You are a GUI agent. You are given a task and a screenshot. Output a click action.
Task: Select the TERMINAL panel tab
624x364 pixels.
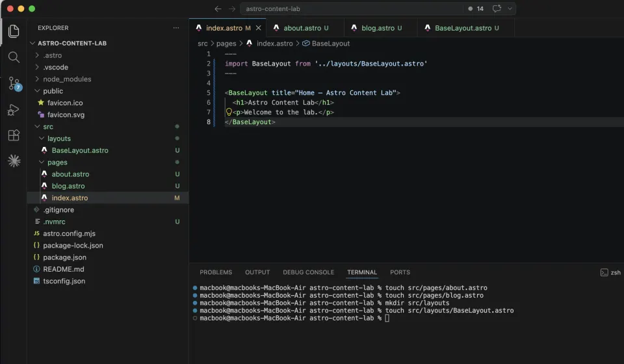tap(362, 272)
